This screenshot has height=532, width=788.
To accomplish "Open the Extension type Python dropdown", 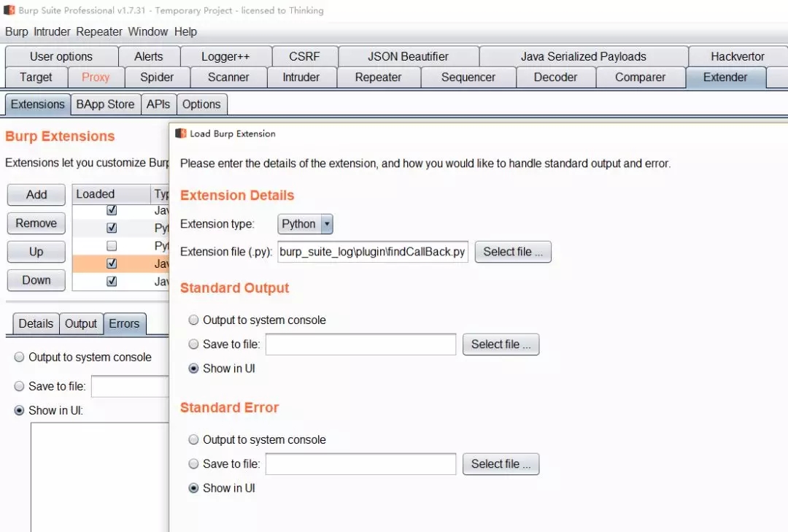I will point(305,224).
